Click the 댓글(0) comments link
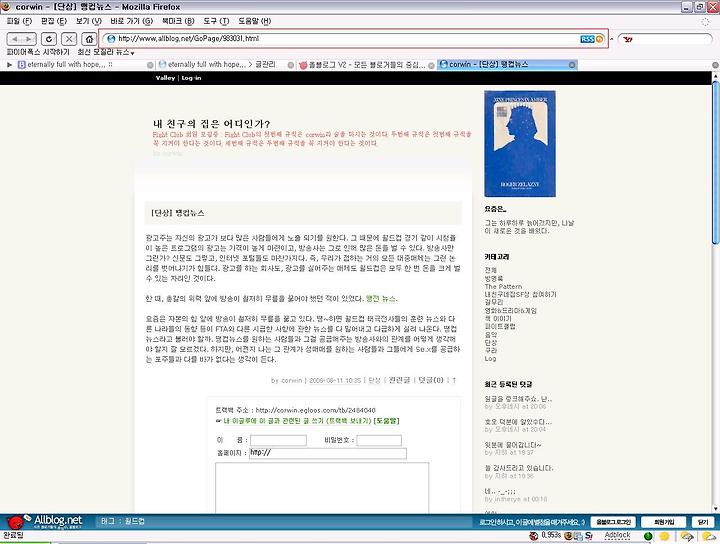This screenshot has height=544, width=720. (x=431, y=380)
